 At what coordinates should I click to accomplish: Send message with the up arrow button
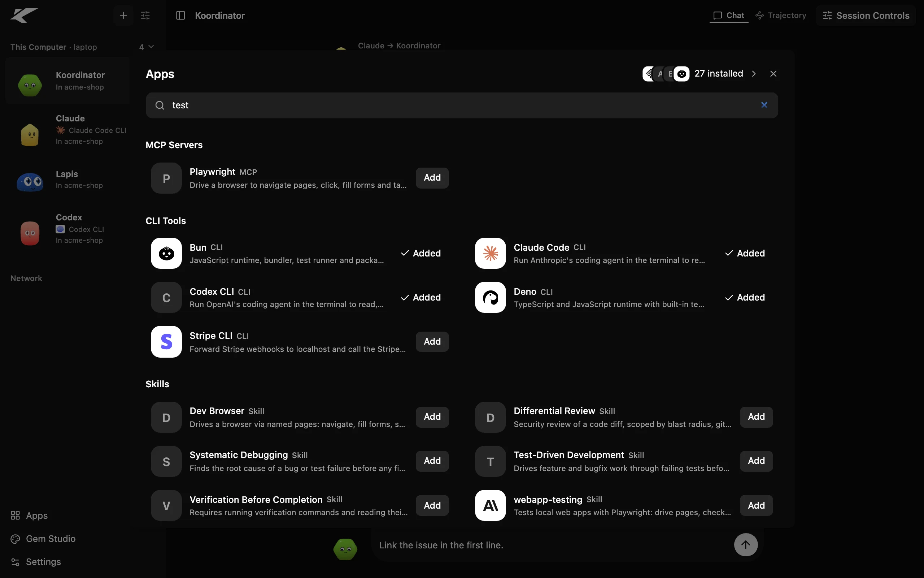pos(745,544)
